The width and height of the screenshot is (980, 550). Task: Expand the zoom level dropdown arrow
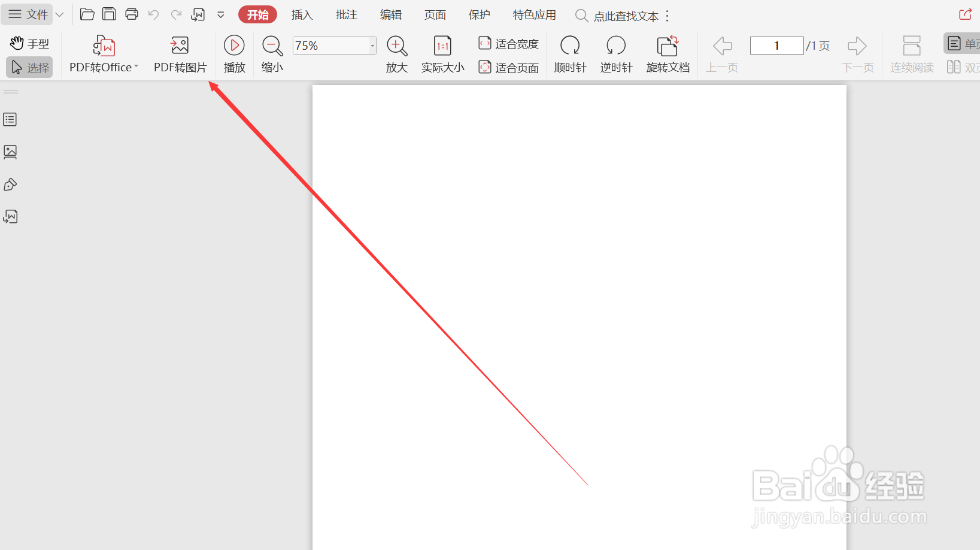click(x=372, y=46)
